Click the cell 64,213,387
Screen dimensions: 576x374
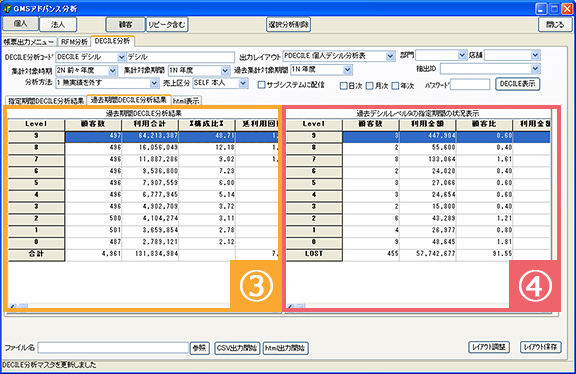pyautogui.click(x=150, y=136)
